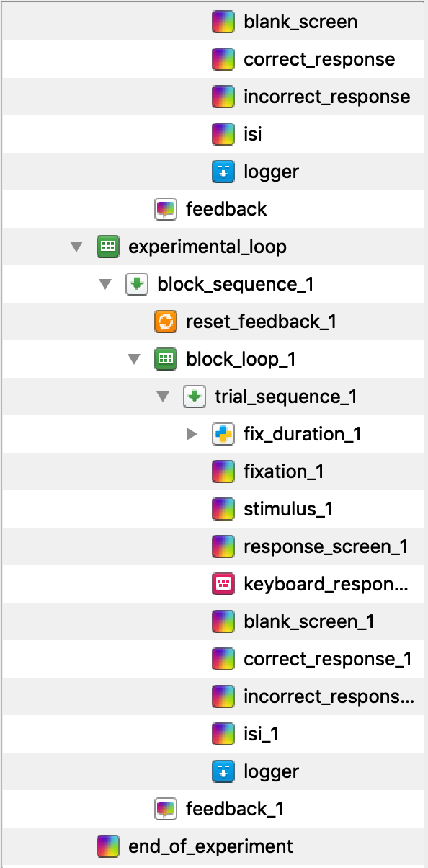
Task: Click the trial_sequence_1 sequence icon
Action: pyautogui.click(x=195, y=397)
